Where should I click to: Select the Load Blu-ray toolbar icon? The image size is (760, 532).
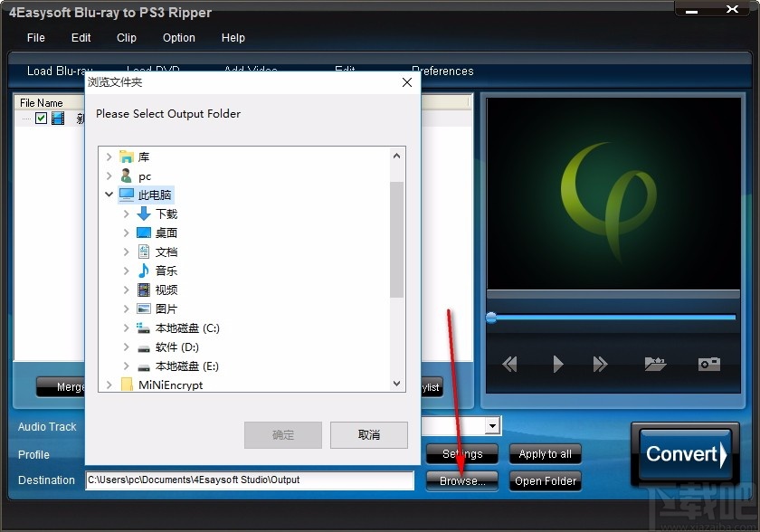click(x=61, y=71)
